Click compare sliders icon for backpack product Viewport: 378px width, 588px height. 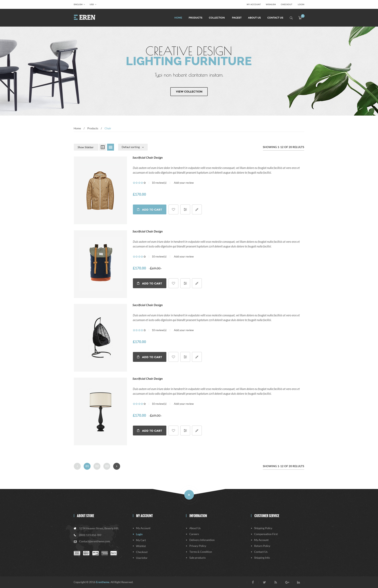(x=185, y=283)
